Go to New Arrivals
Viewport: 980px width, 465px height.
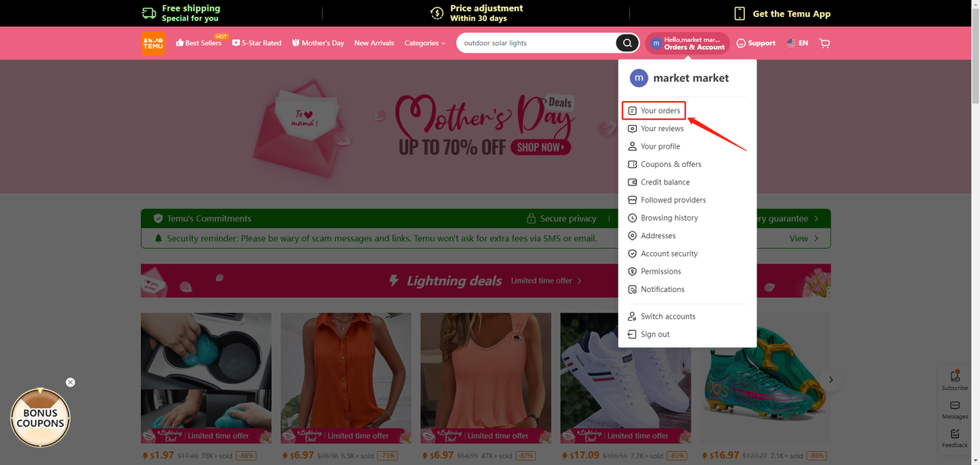click(x=374, y=43)
